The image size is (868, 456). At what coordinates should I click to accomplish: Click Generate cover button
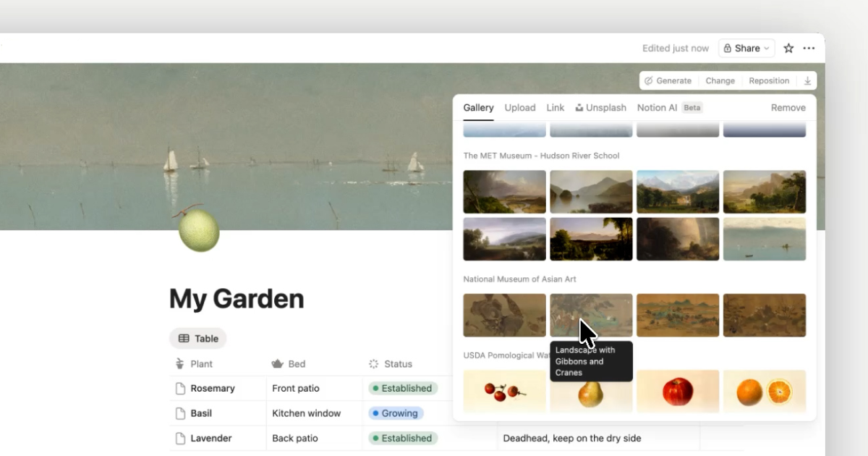pyautogui.click(x=668, y=81)
